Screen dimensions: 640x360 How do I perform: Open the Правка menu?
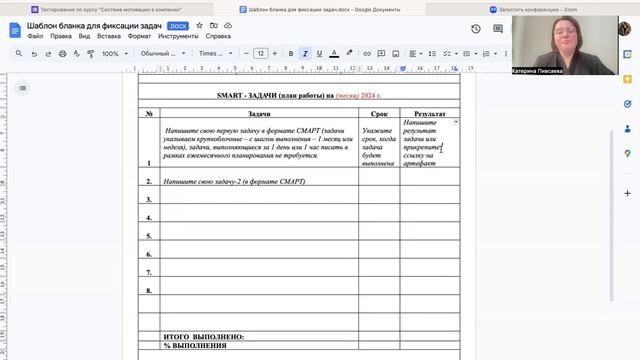pyautogui.click(x=61, y=36)
